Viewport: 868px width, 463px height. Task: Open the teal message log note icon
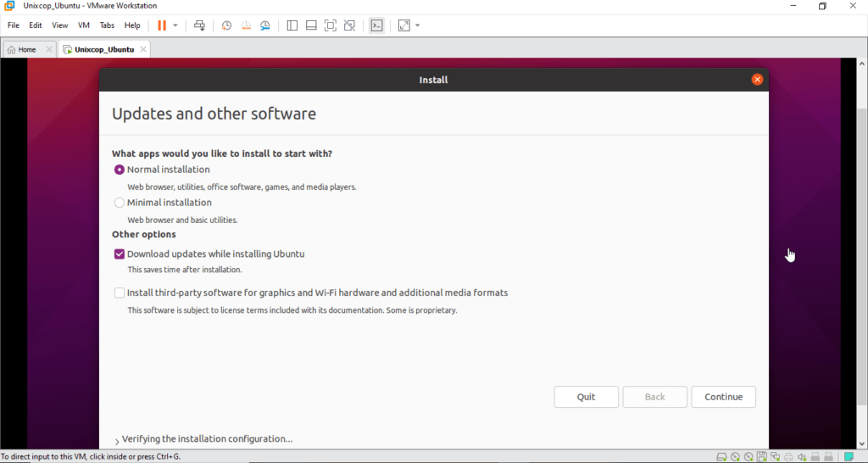click(849, 457)
